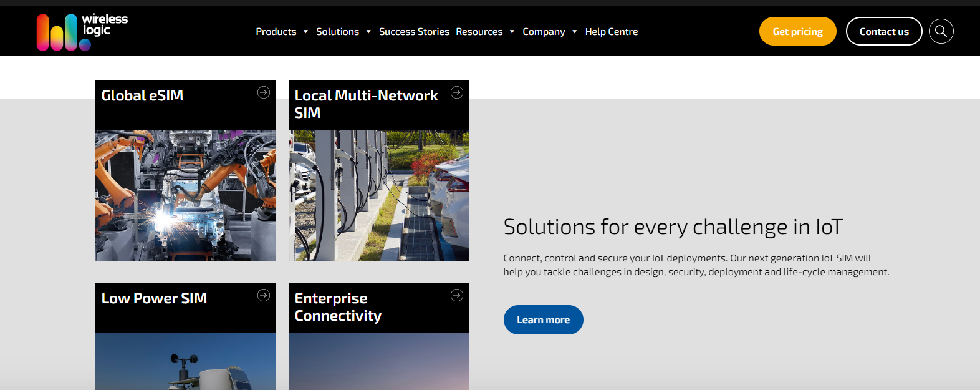980x390 pixels.
Task: Click arrow icon on Enterprise Connectivity card
Action: (457, 295)
